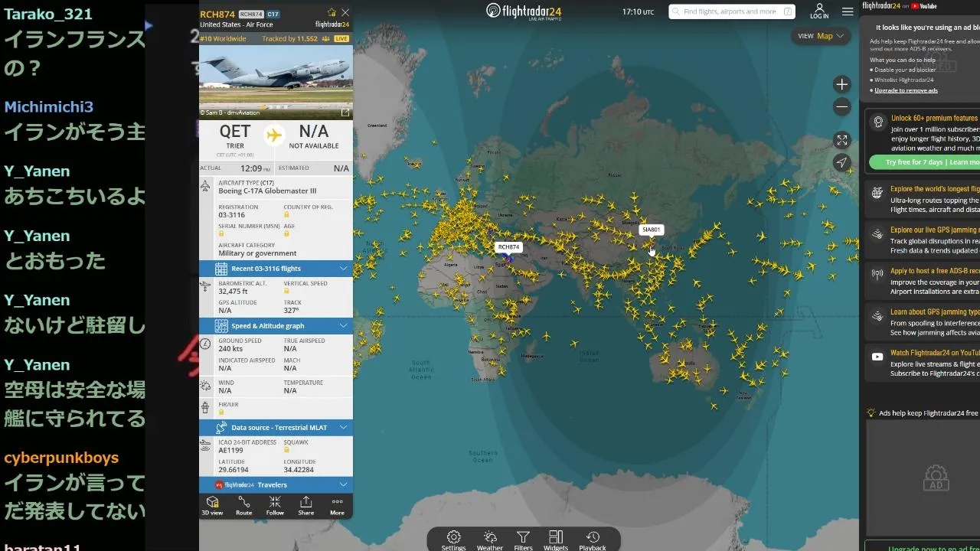
Task: Zoom in on the map with plus button
Action: pyautogui.click(x=842, y=84)
